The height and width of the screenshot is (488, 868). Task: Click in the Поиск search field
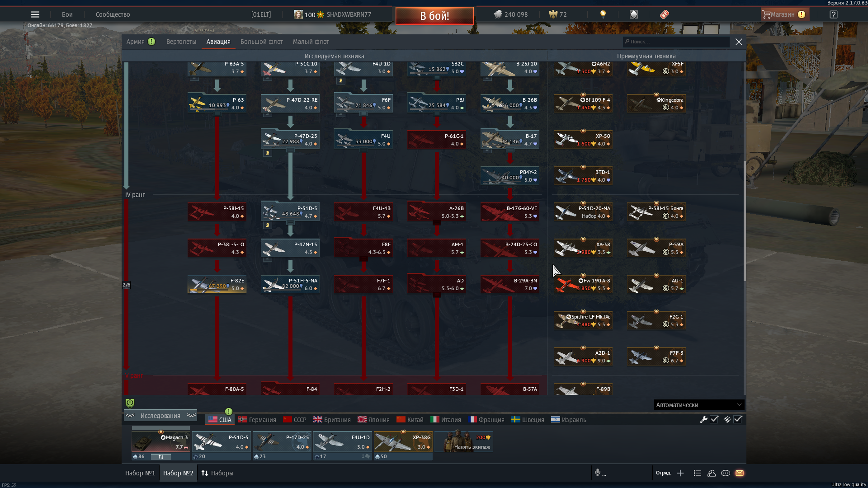pyautogui.click(x=676, y=42)
